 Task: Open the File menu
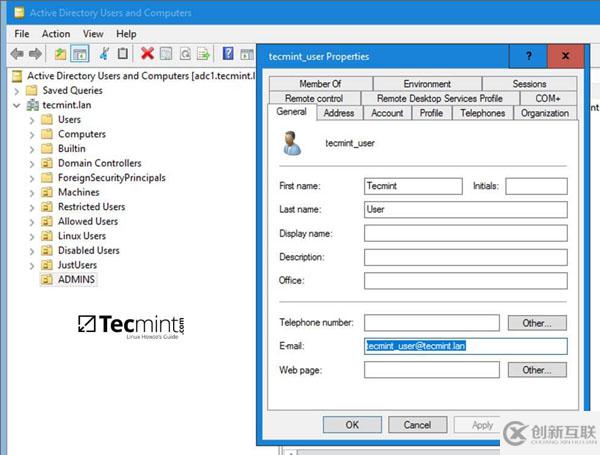22,34
